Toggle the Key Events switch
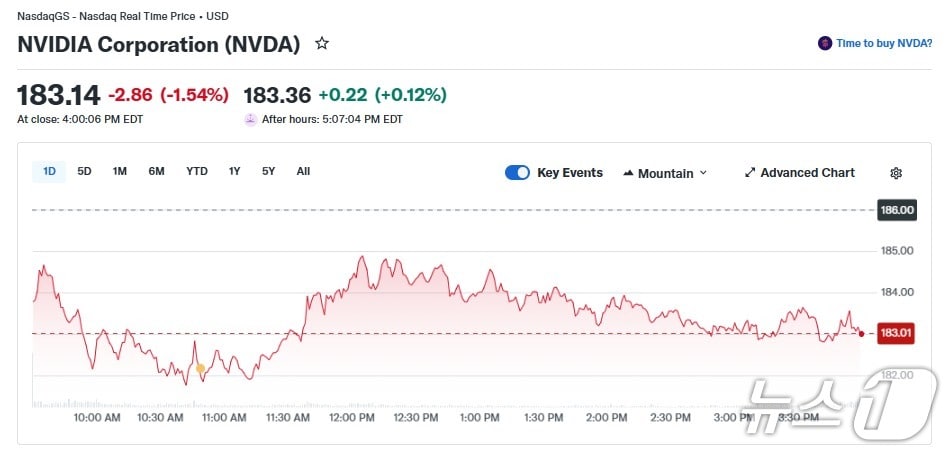 tap(517, 173)
